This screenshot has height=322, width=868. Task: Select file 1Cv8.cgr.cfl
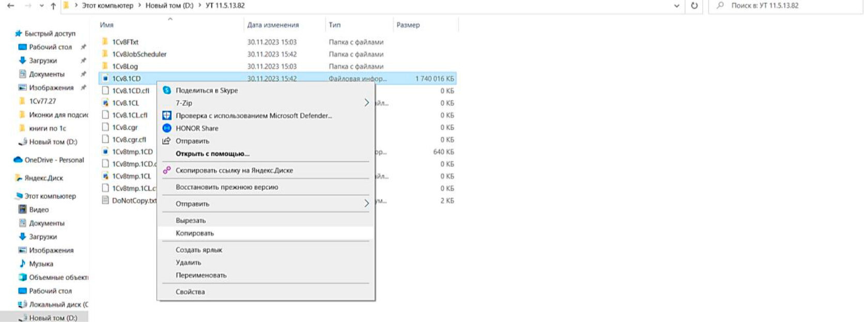pyautogui.click(x=129, y=140)
